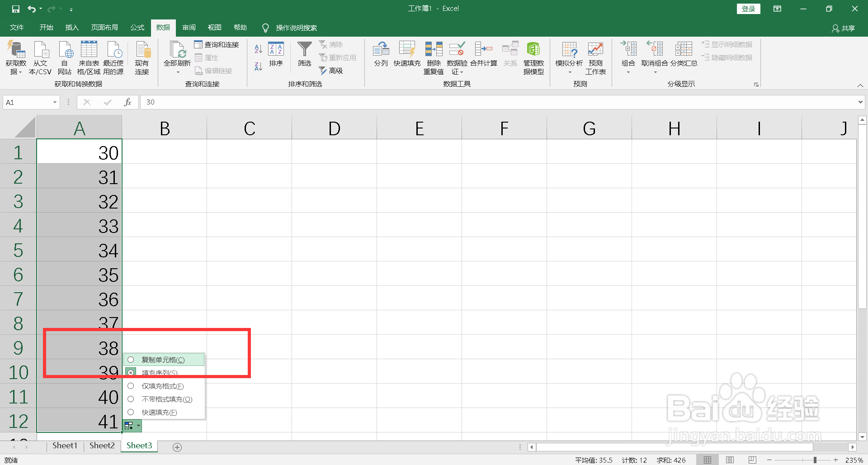Click the Share (共享) button
This screenshot has height=465, width=868.
tap(844, 28)
